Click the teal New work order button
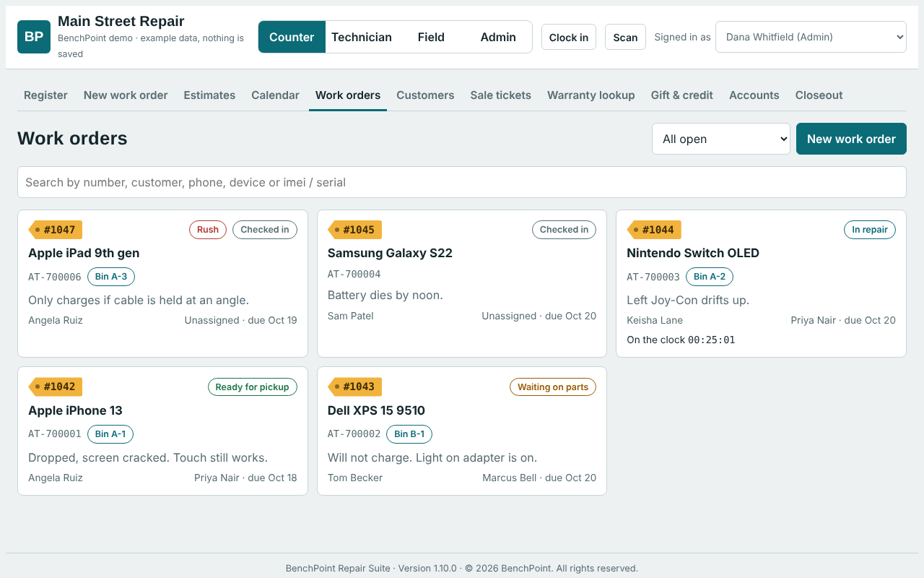Screen dimensions: 924x578 click(x=851, y=139)
